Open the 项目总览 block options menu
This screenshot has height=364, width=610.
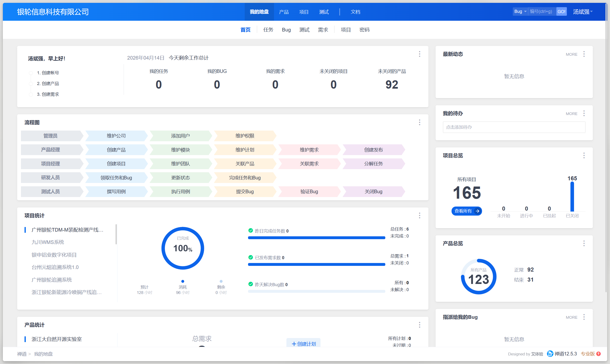point(584,156)
